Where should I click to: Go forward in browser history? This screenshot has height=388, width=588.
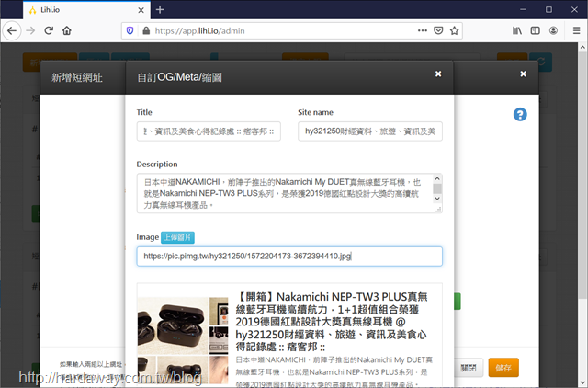click(30, 30)
